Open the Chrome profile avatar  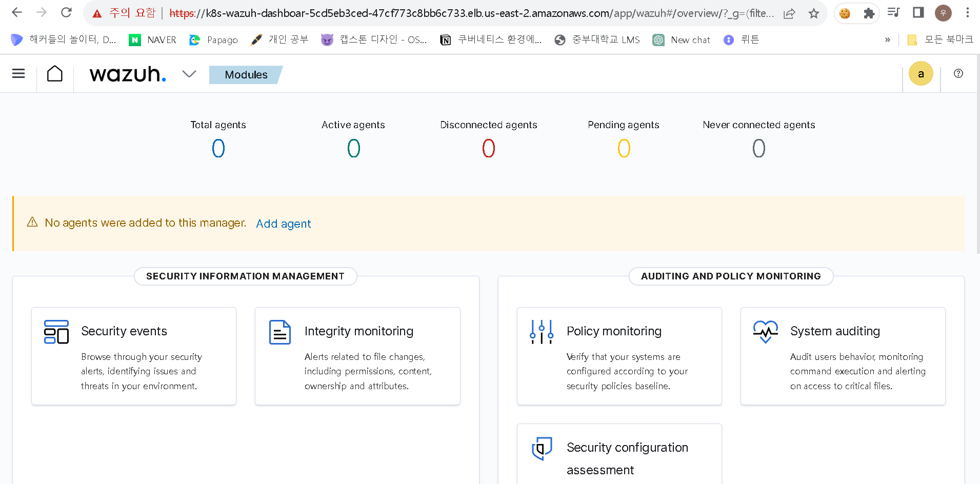[943, 13]
